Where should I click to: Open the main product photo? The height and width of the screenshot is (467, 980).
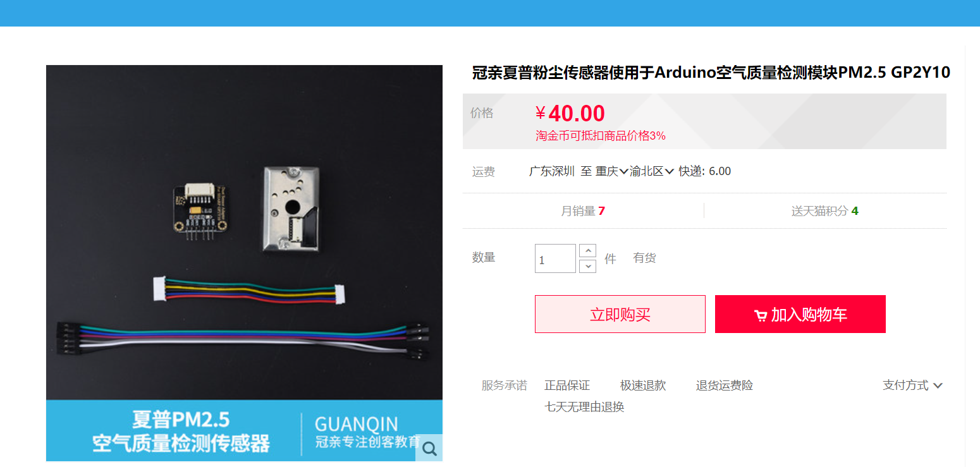click(244, 263)
